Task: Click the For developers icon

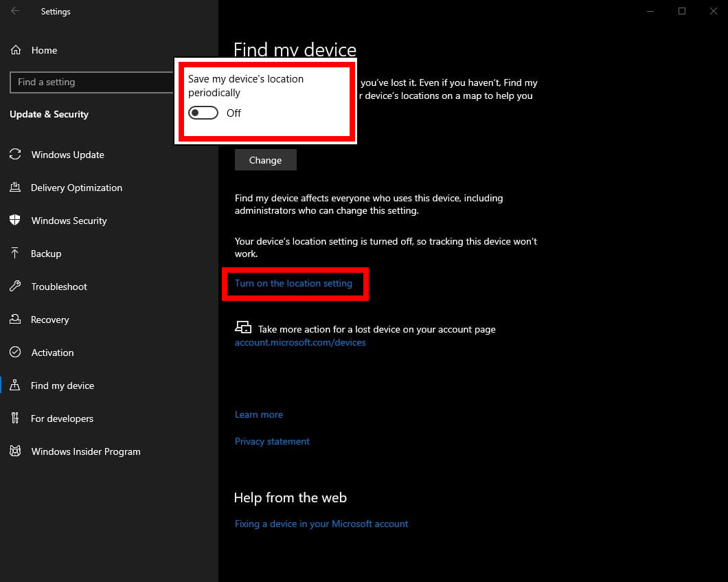Action: tap(15, 418)
